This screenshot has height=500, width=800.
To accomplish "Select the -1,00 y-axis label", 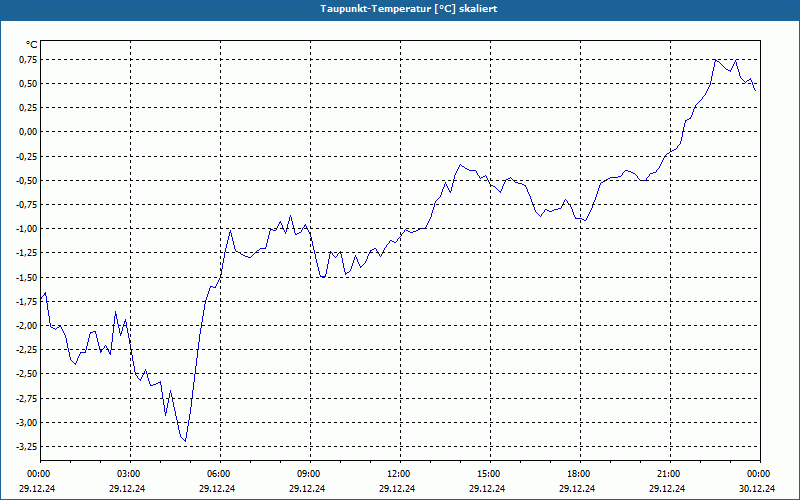I will [27, 229].
